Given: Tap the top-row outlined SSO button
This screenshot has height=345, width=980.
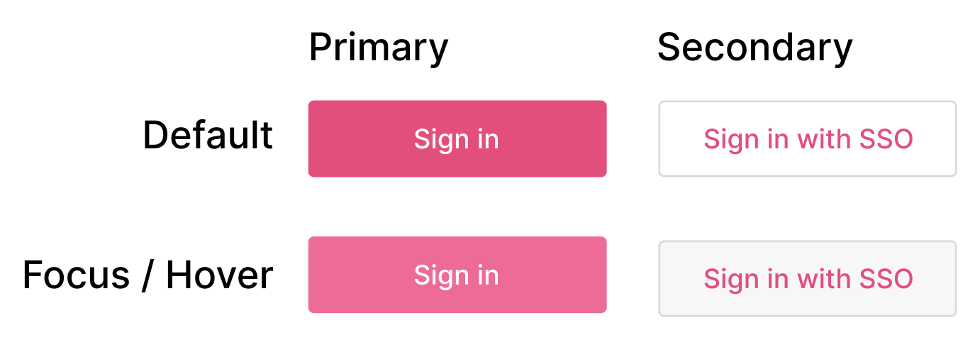Looking at the screenshot, I should point(807,138).
